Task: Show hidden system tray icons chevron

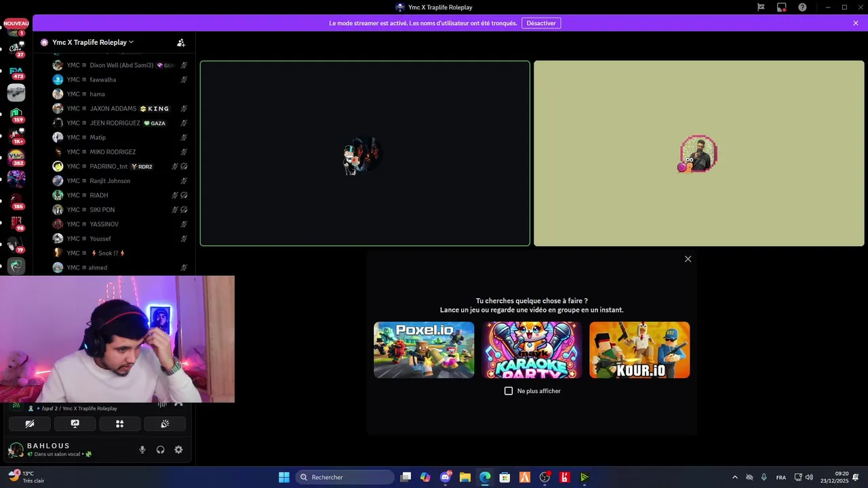Action: [x=734, y=477]
